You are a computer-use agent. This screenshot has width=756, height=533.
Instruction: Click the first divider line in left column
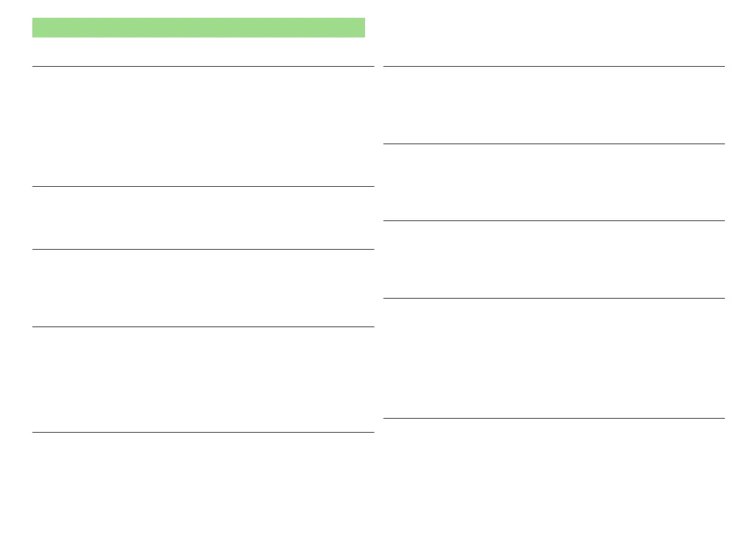(x=203, y=66)
